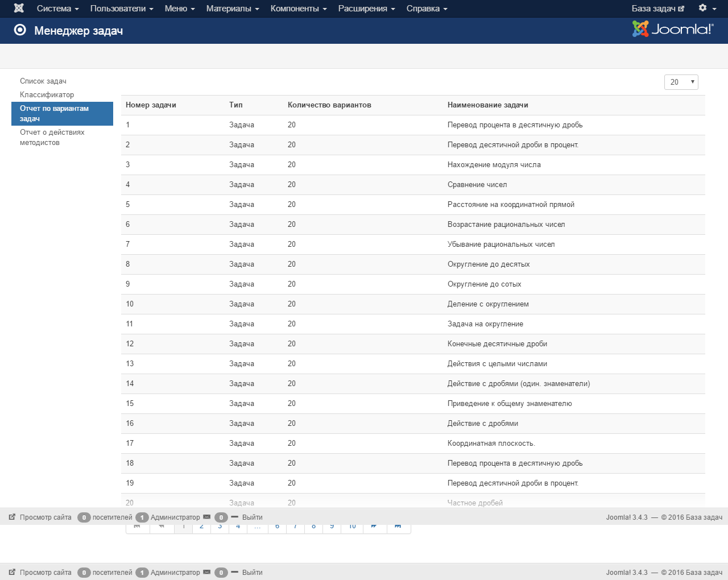This screenshot has width=728, height=580.
Task: Open the settings gear menu
Action: (x=708, y=8)
